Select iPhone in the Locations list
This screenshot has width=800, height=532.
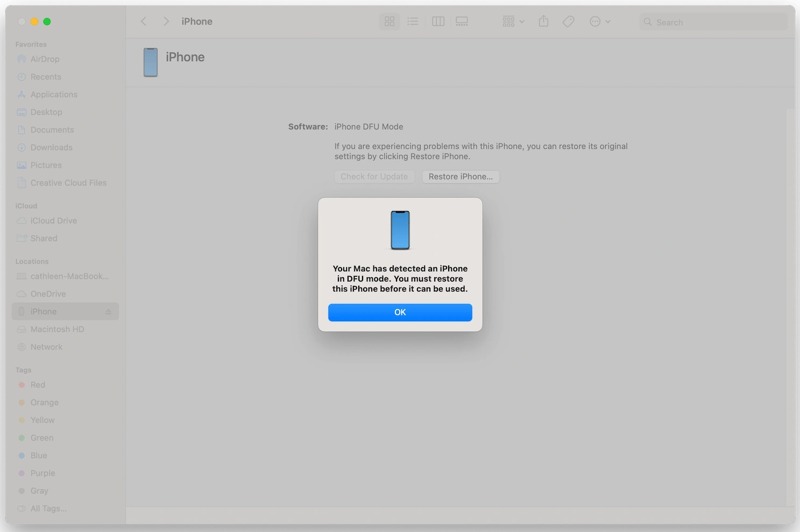coord(65,311)
